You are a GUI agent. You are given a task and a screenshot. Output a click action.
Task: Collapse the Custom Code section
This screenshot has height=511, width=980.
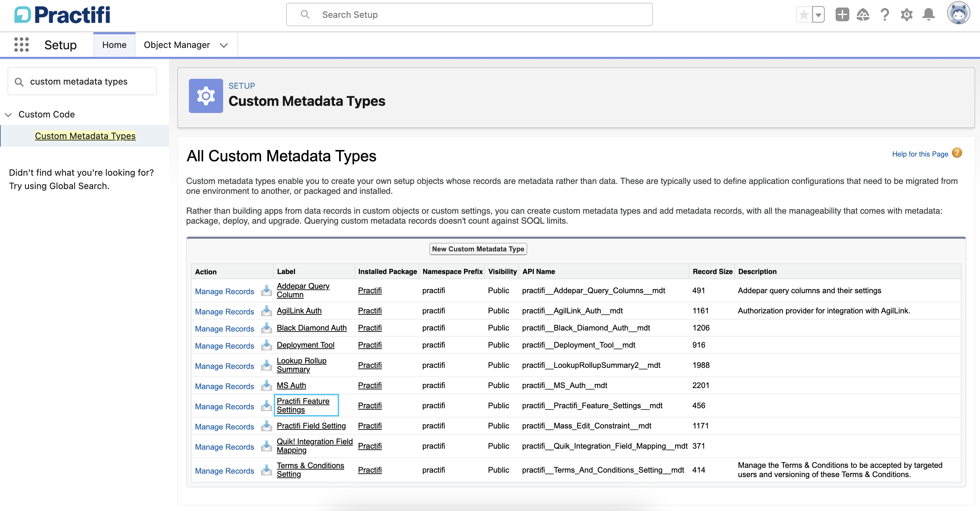point(8,115)
